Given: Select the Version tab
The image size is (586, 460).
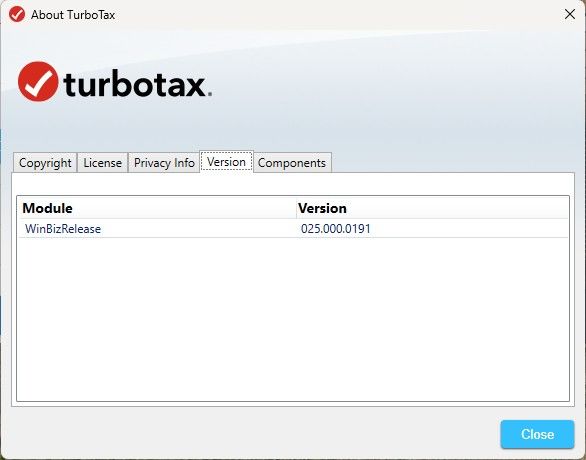Looking at the screenshot, I should 226,162.
